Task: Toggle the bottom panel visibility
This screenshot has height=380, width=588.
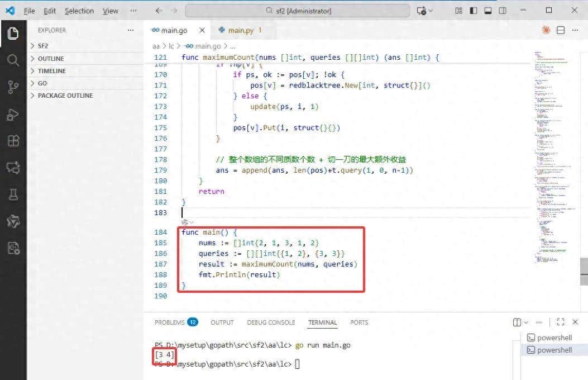Action: click(x=488, y=11)
